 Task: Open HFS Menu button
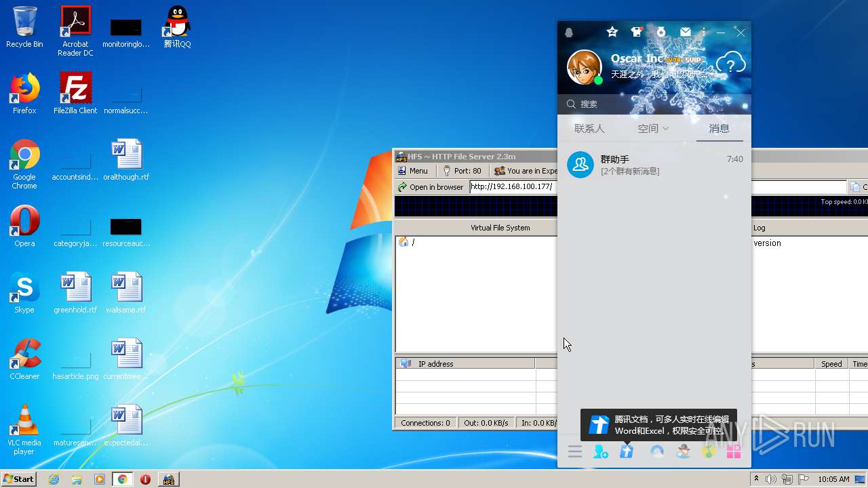pos(413,171)
